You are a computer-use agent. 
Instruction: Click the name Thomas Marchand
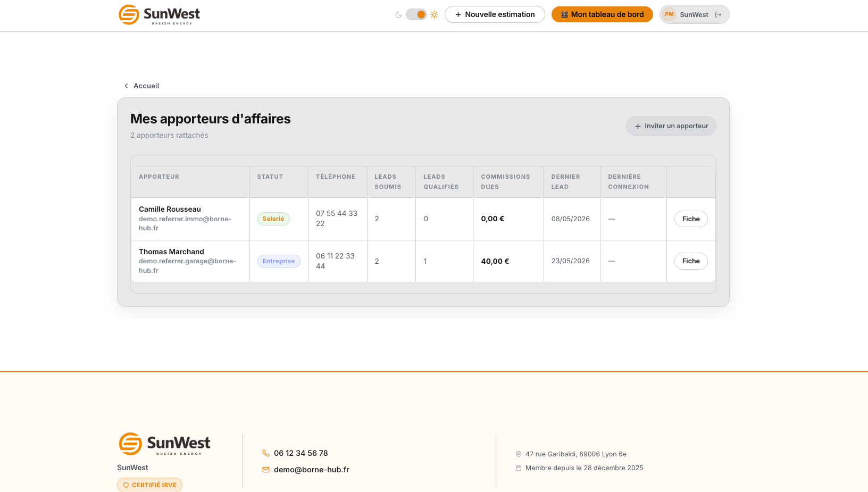point(171,252)
